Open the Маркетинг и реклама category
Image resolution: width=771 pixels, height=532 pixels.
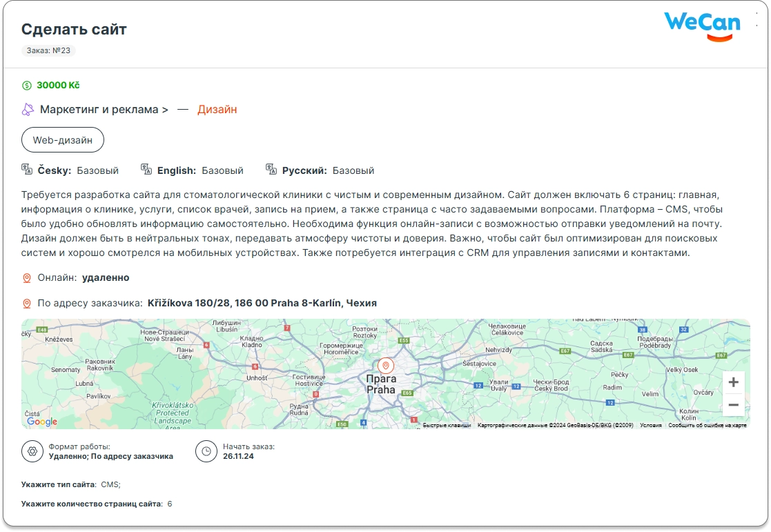104,109
